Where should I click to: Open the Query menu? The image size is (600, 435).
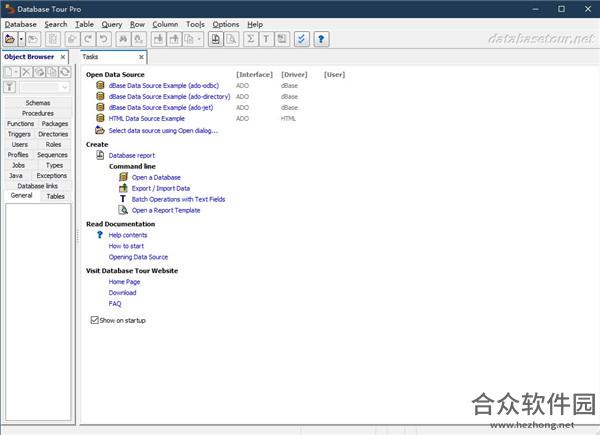[x=112, y=24]
